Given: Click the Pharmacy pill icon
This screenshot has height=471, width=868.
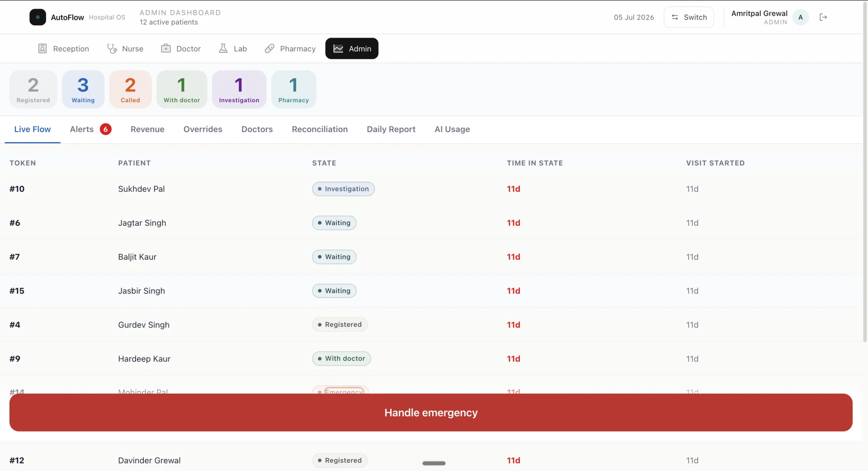Looking at the screenshot, I should 269,48.
